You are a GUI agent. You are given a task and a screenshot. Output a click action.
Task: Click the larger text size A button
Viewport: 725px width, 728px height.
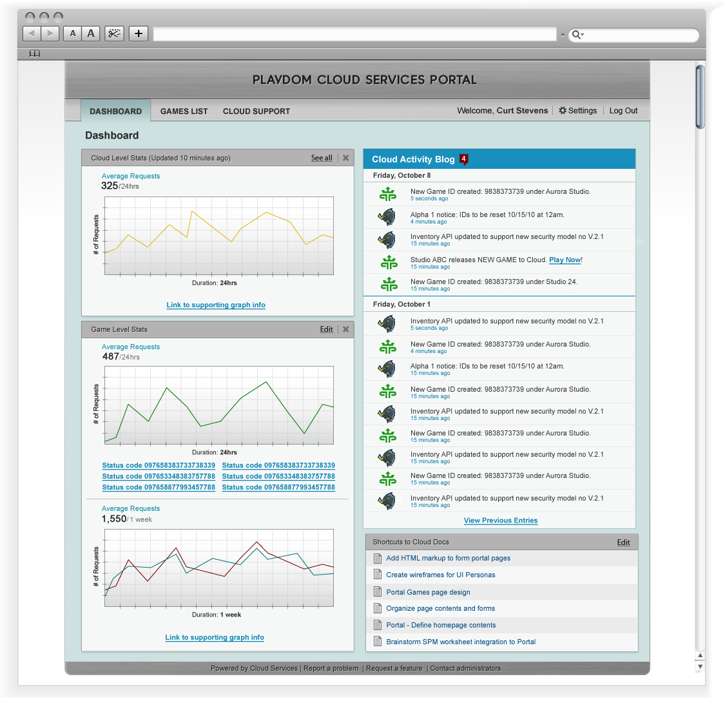tap(91, 34)
